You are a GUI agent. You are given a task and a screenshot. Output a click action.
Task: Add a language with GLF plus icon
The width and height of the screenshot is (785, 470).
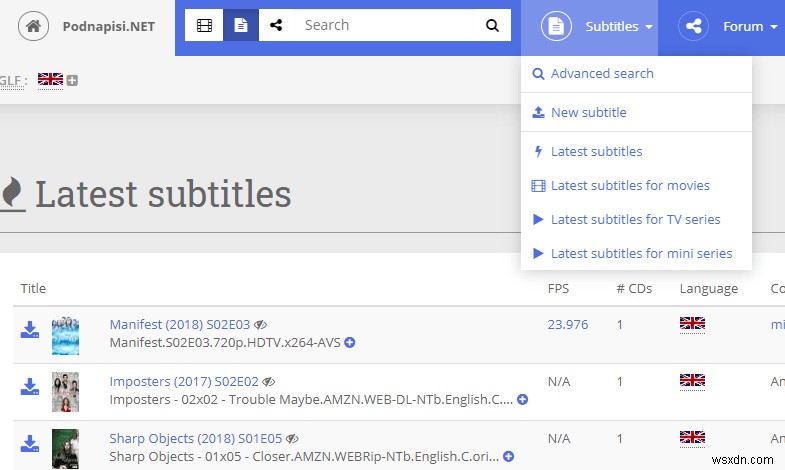[x=72, y=81]
